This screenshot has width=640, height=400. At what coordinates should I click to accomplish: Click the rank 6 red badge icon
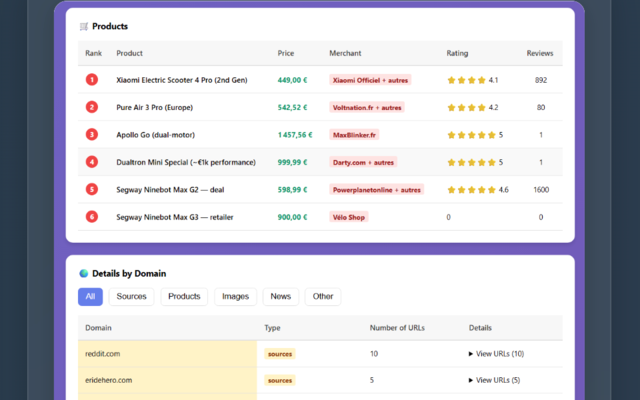tap(92, 217)
